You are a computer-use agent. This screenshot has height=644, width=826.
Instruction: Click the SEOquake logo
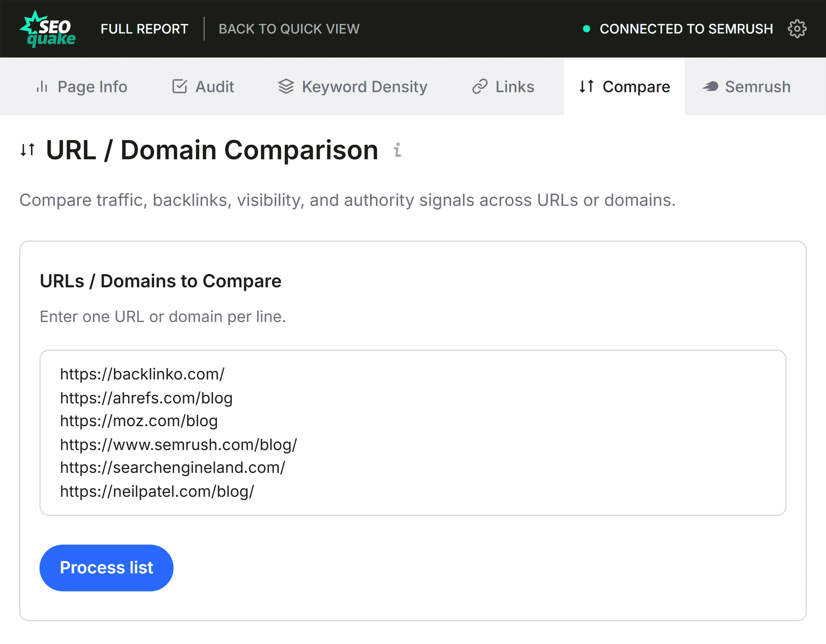point(48,29)
